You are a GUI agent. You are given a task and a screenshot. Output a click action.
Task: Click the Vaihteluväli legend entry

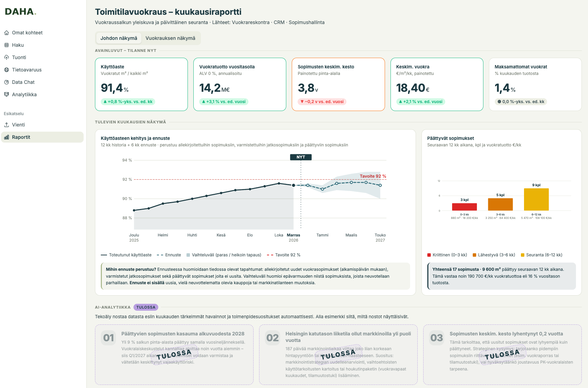pos(224,255)
